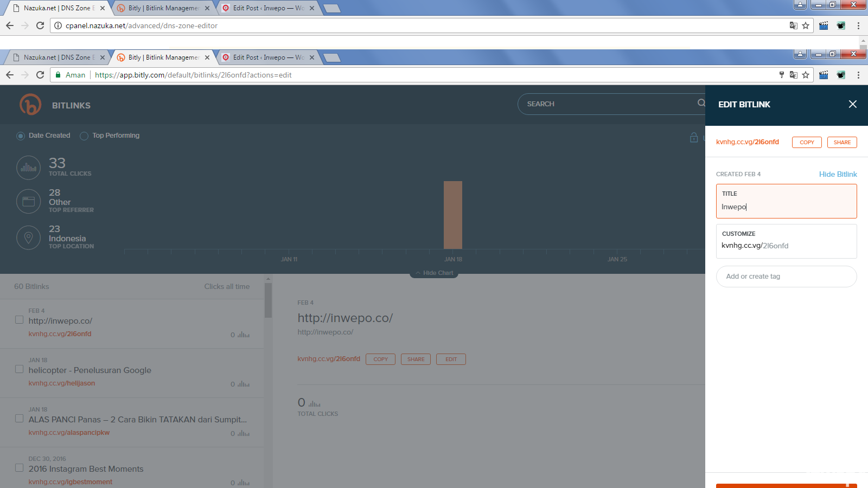Click the search magnifier icon
This screenshot has height=488, width=868.
pyautogui.click(x=701, y=103)
